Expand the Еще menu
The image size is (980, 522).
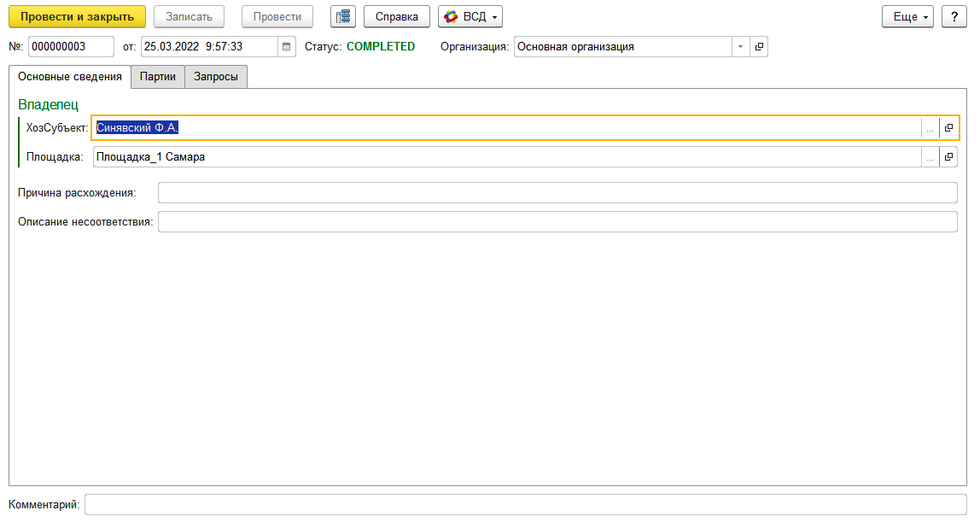(x=907, y=17)
